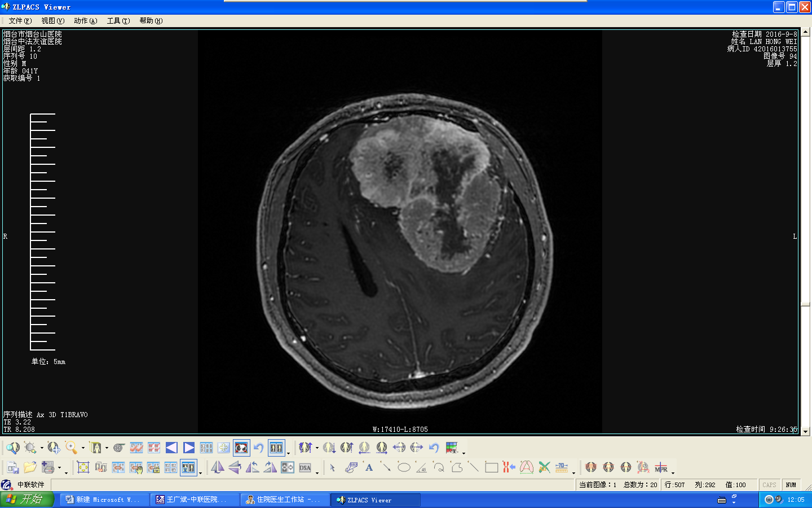
Task: Open the MPR reconstruction tool
Action: click(661, 467)
